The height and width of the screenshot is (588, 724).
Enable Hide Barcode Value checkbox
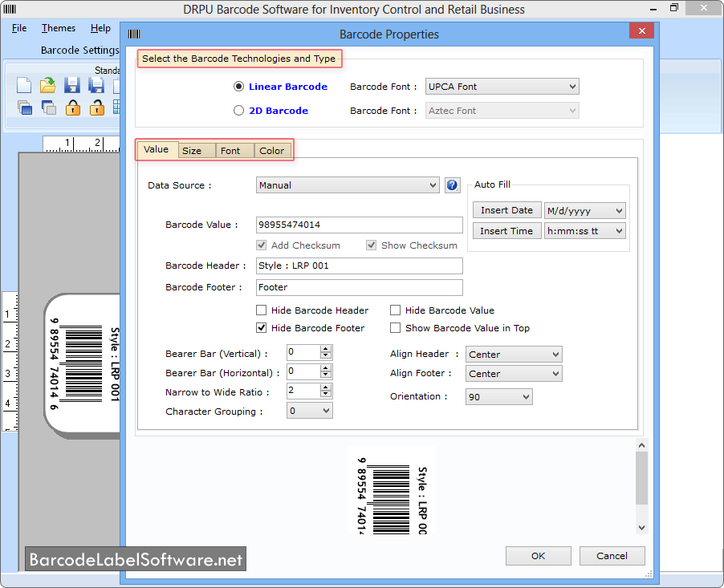pyautogui.click(x=395, y=310)
